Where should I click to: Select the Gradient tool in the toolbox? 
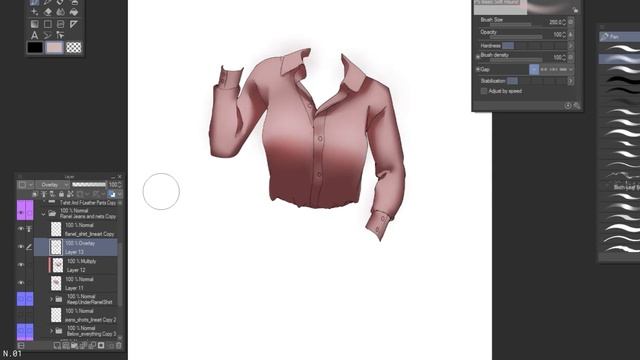pos(35,24)
